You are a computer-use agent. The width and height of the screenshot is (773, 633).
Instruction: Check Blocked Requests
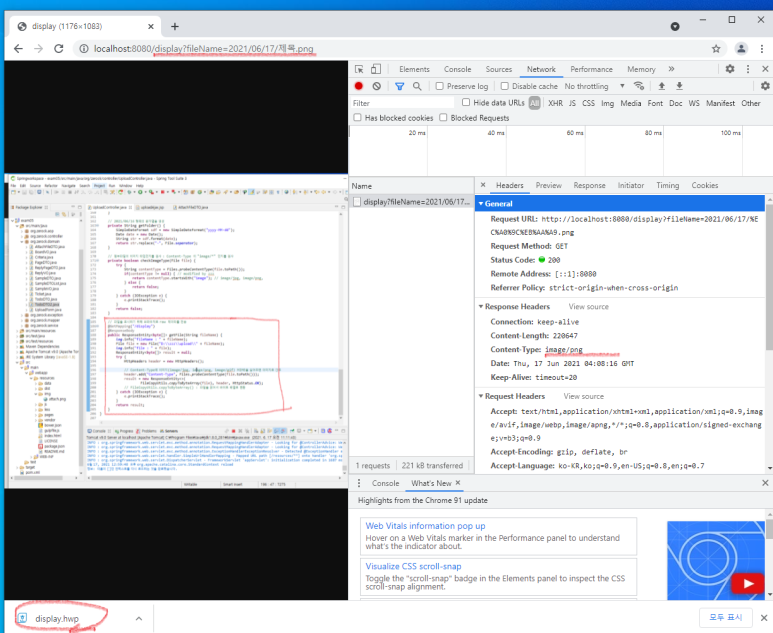pos(443,117)
